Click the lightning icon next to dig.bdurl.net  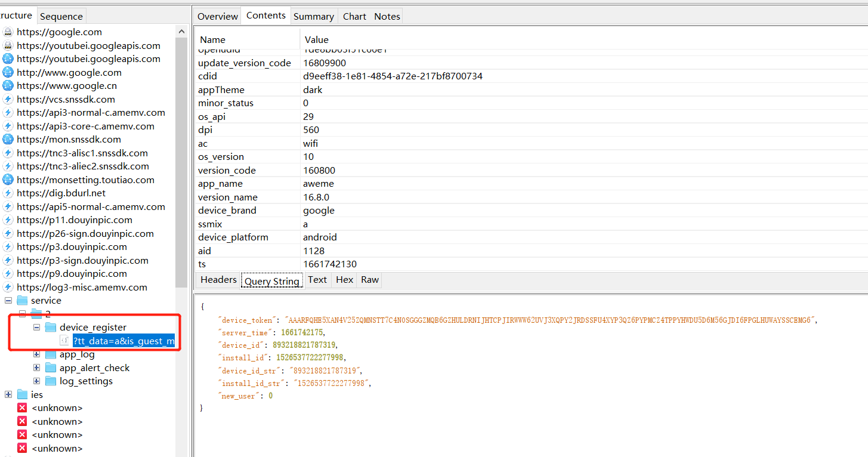tap(8, 193)
